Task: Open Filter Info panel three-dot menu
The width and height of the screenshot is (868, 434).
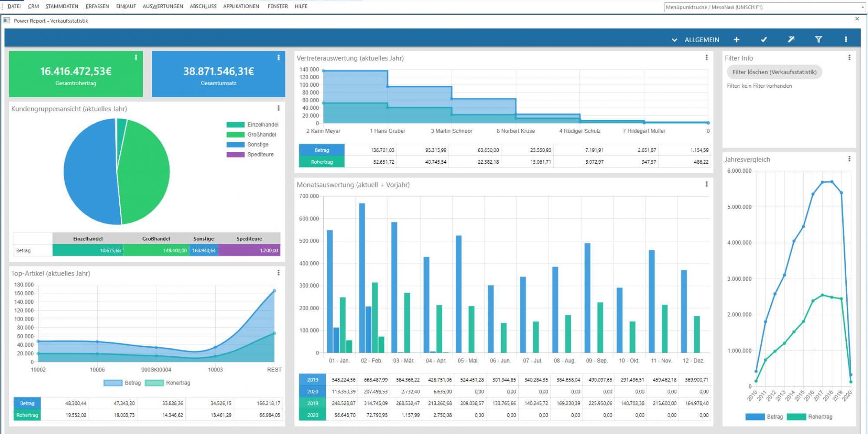Action: click(849, 57)
